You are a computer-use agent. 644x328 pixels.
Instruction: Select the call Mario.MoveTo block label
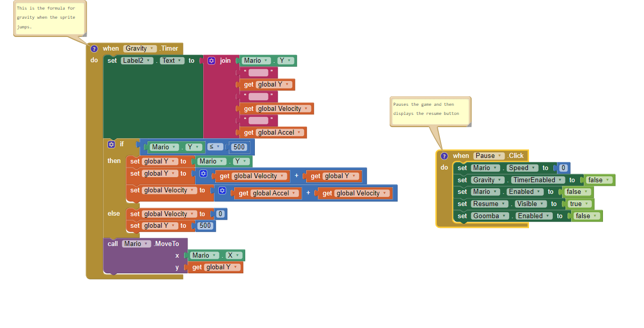tap(143, 243)
